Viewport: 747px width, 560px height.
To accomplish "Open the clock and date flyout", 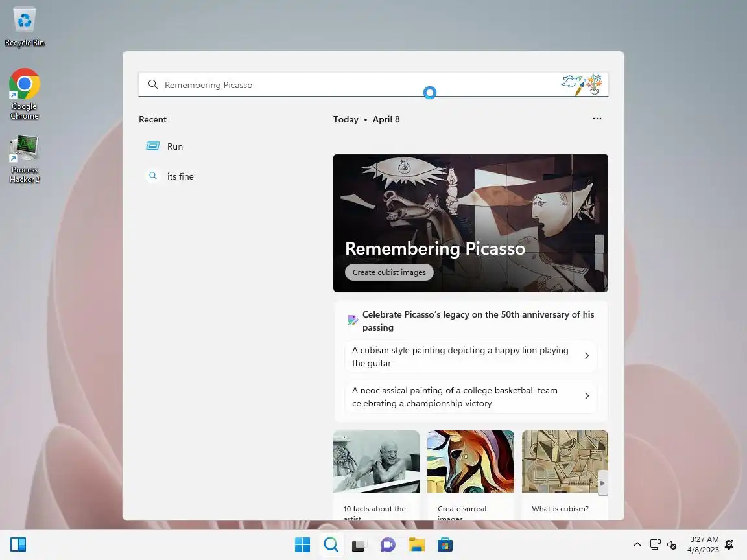I will pyautogui.click(x=703, y=544).
